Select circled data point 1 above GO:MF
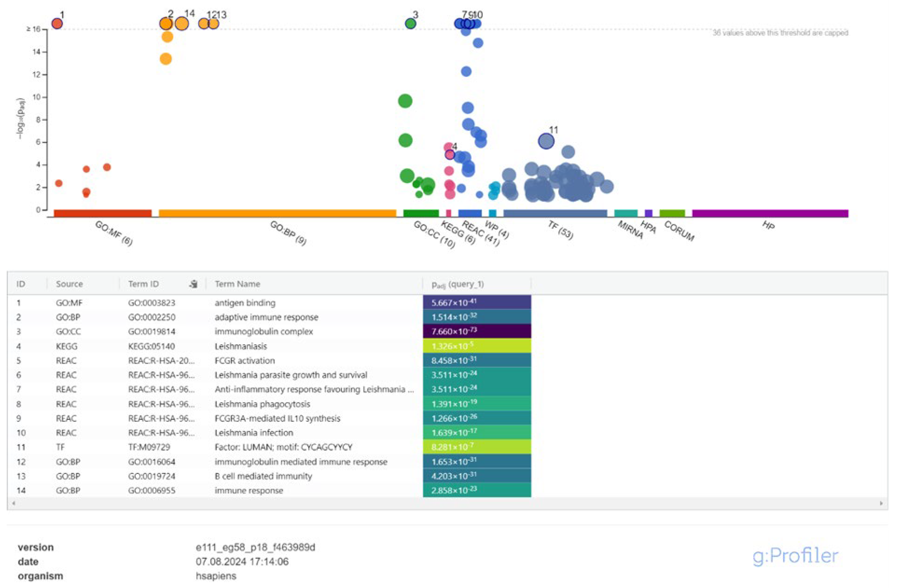This screenshot has width=897, height=588. click(57, 23)
